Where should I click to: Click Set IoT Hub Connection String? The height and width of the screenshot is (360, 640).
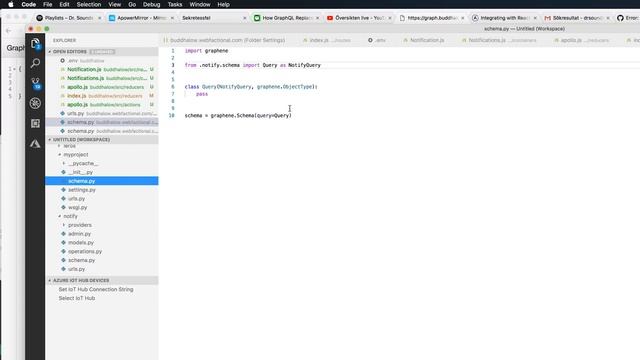96,289
